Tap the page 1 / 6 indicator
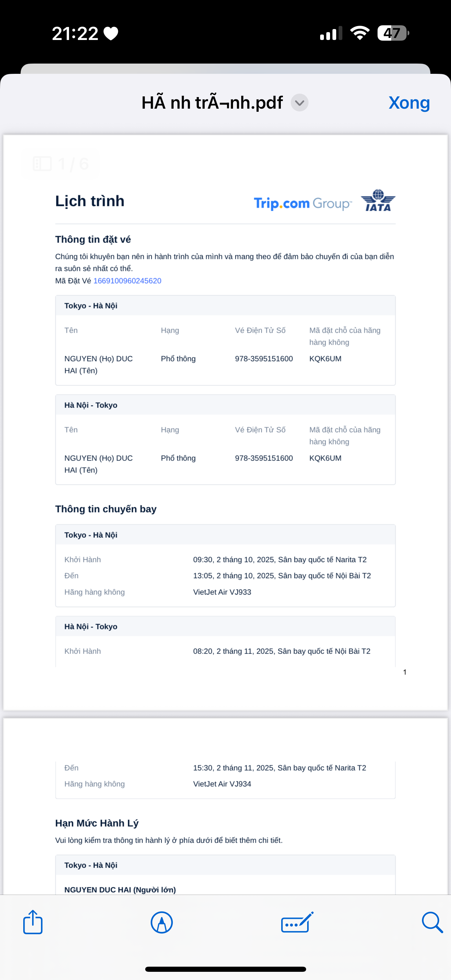This screenshot has width=451, height=980. [x=73, y=164]
